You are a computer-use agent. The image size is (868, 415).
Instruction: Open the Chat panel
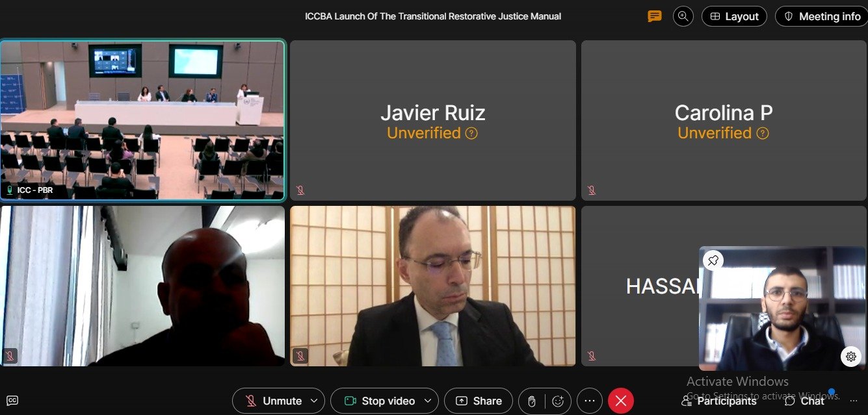point(804,401)
